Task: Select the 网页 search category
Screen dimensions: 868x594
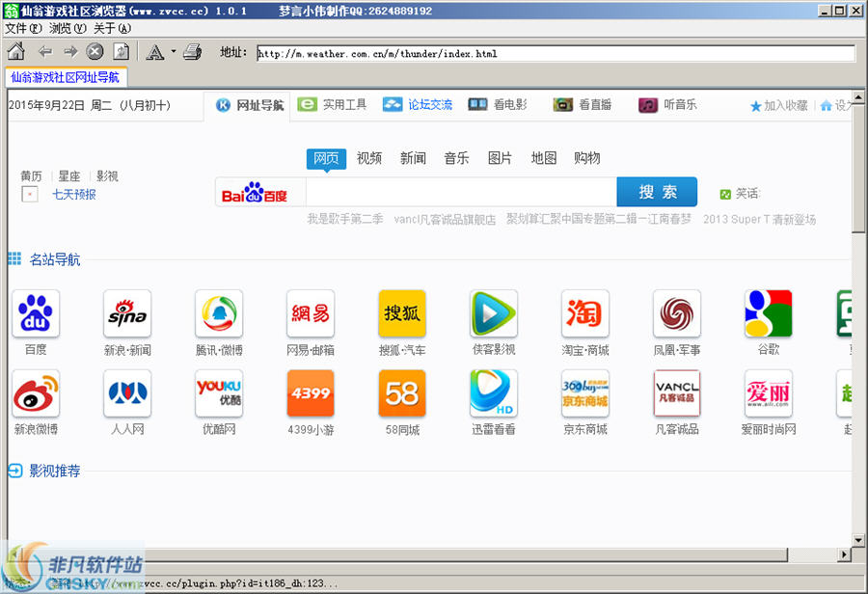Action: 326,159
